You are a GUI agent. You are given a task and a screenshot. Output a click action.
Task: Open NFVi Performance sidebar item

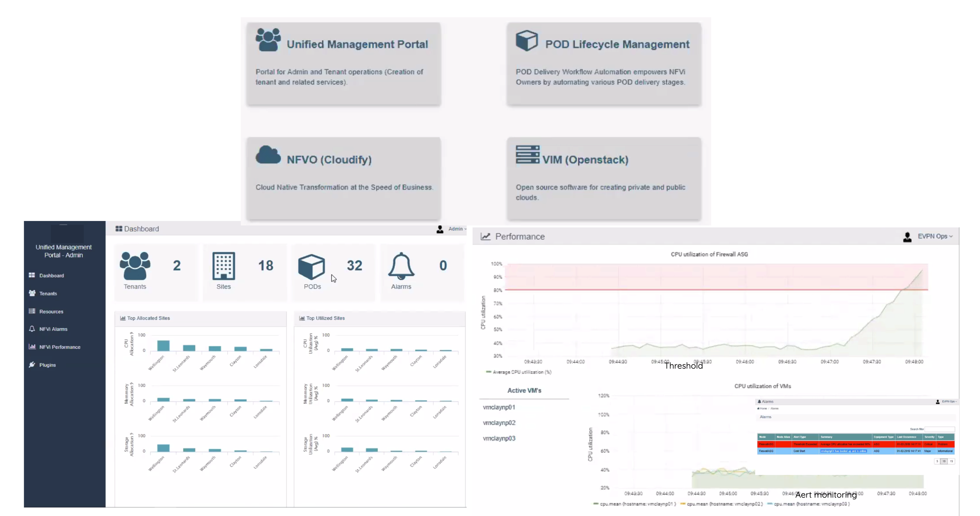point(60,347)
